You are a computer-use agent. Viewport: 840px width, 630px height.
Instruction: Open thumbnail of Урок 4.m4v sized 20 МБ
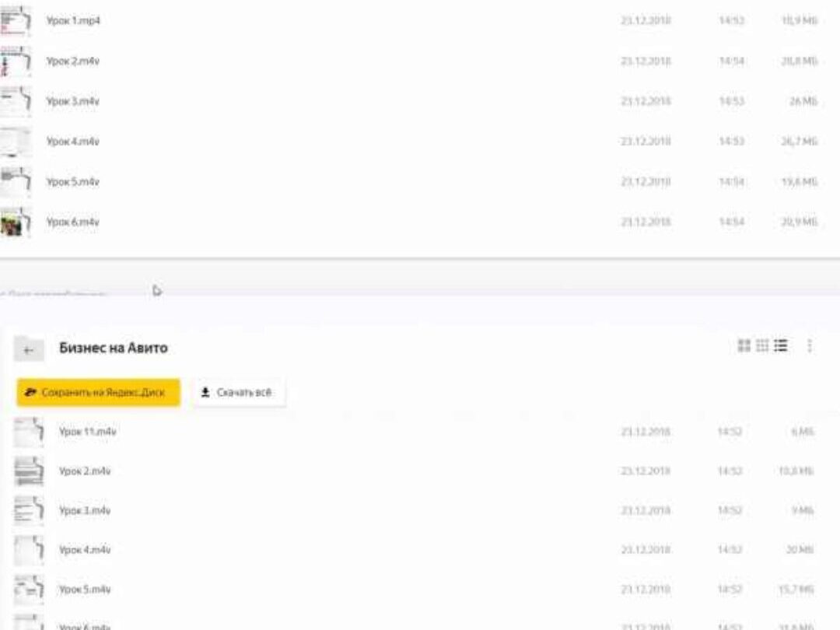29,551
